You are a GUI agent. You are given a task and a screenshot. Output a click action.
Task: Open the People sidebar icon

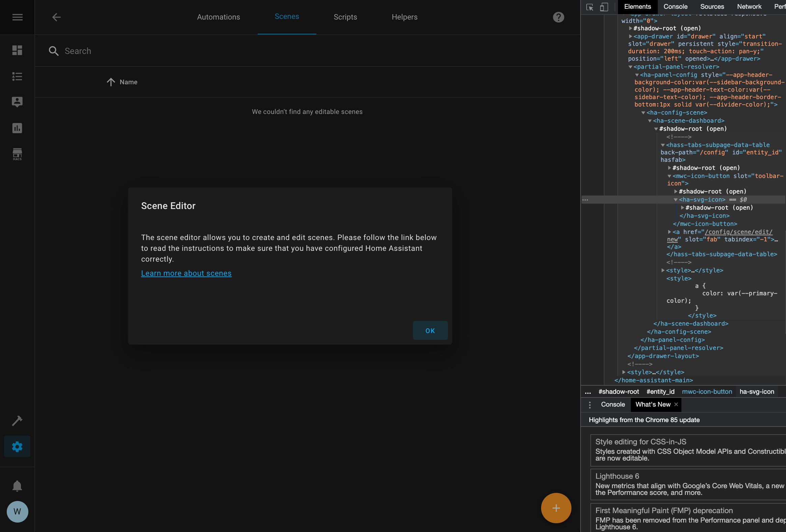coord(17,101)
